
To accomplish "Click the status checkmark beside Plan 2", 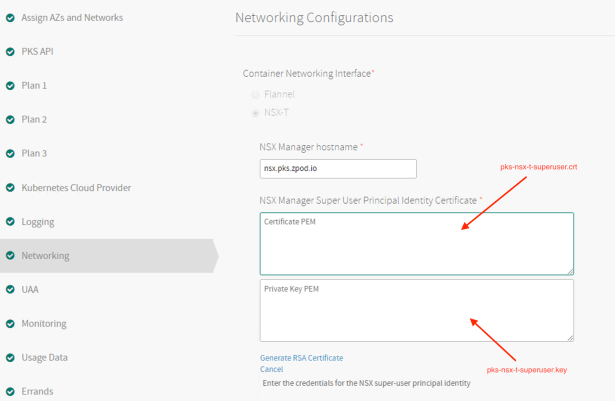I will point(10,119).
